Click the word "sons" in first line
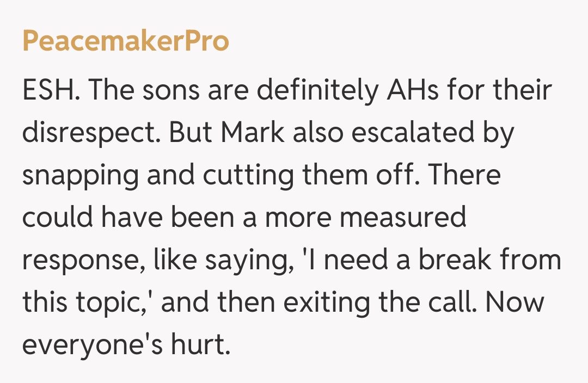 pos(180,91)
